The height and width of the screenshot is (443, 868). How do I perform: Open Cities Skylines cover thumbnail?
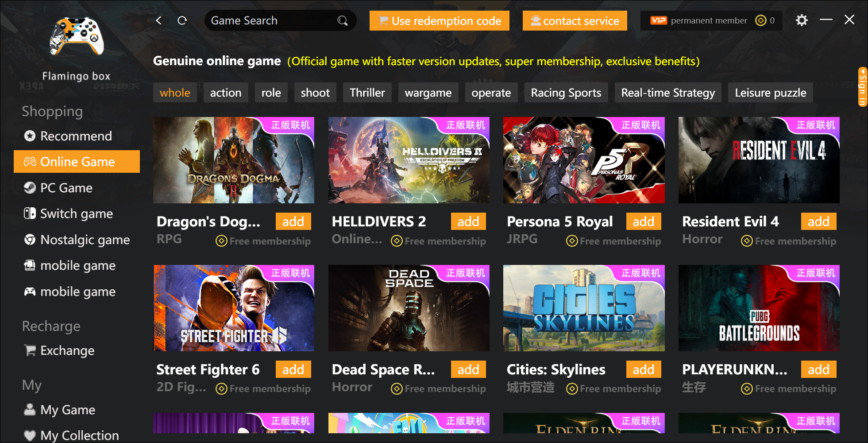pos(584,308)
